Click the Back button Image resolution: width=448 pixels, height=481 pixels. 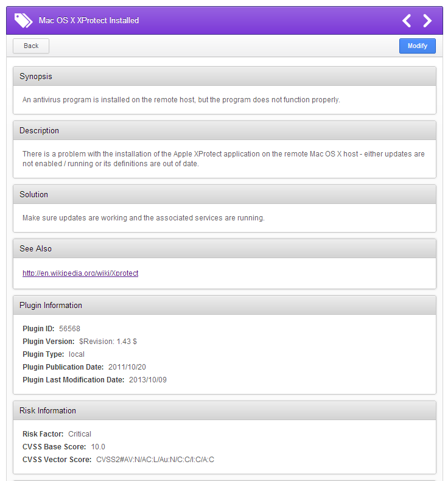pos(31,46)
